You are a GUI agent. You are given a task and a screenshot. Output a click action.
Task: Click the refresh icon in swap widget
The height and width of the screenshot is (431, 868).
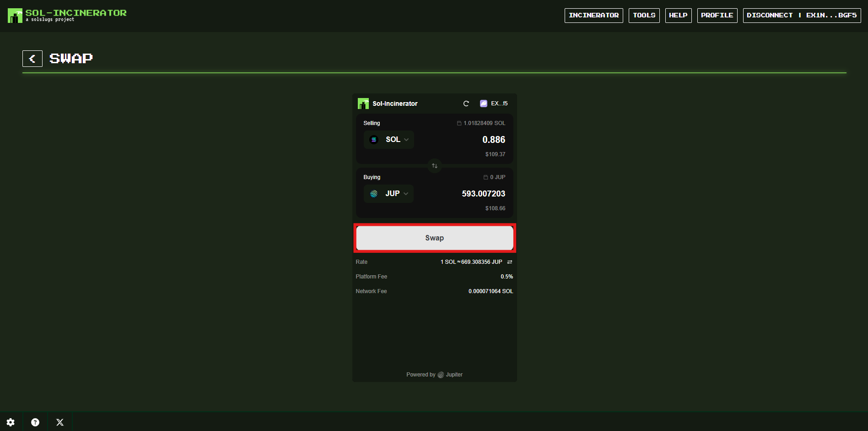click(466, 104)
